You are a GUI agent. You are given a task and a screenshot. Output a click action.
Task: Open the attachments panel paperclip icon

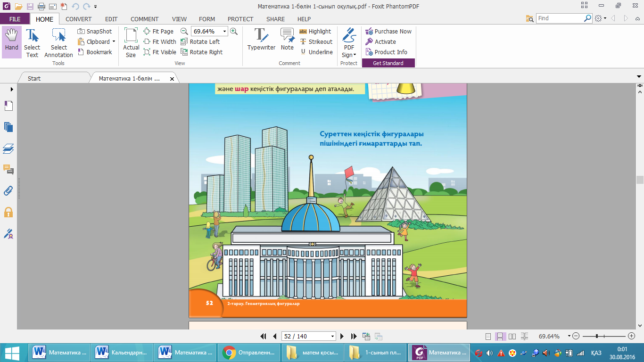point(8,191)
